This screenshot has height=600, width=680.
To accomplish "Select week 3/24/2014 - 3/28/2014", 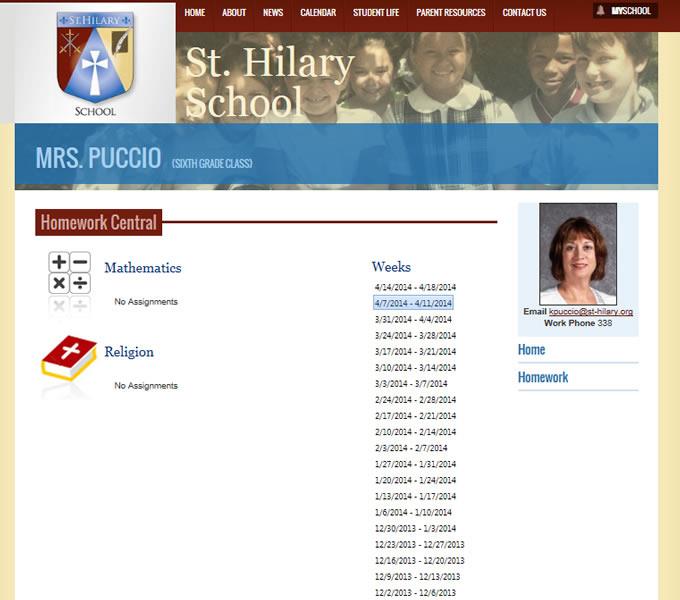I will click(x=415, y=335).
